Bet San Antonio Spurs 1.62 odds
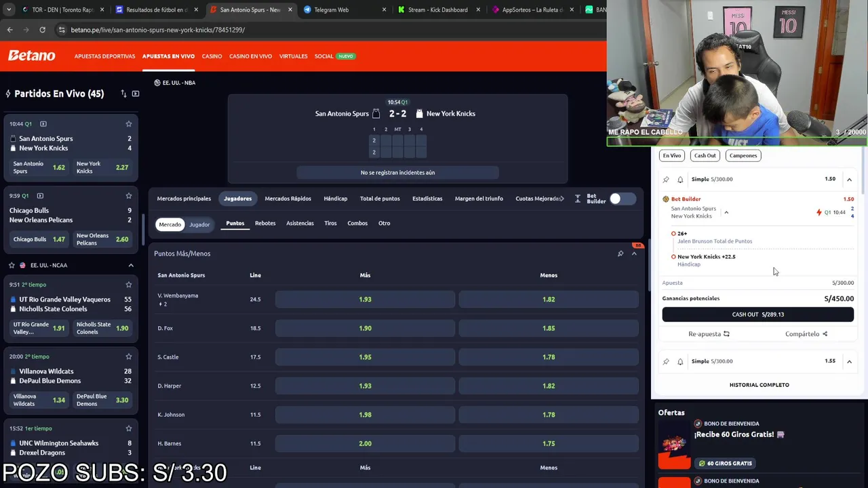Viewport: 868px width, 488px height. 39,167
